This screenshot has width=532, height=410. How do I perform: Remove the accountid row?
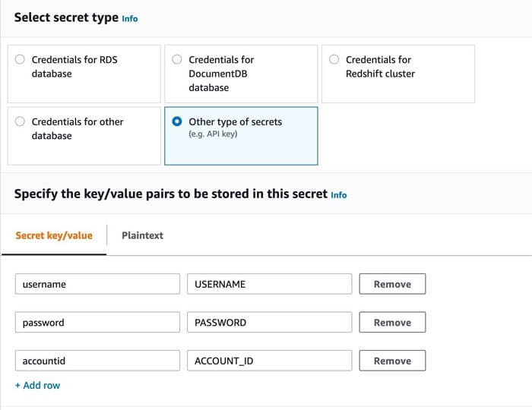click(x=392, y=361)
